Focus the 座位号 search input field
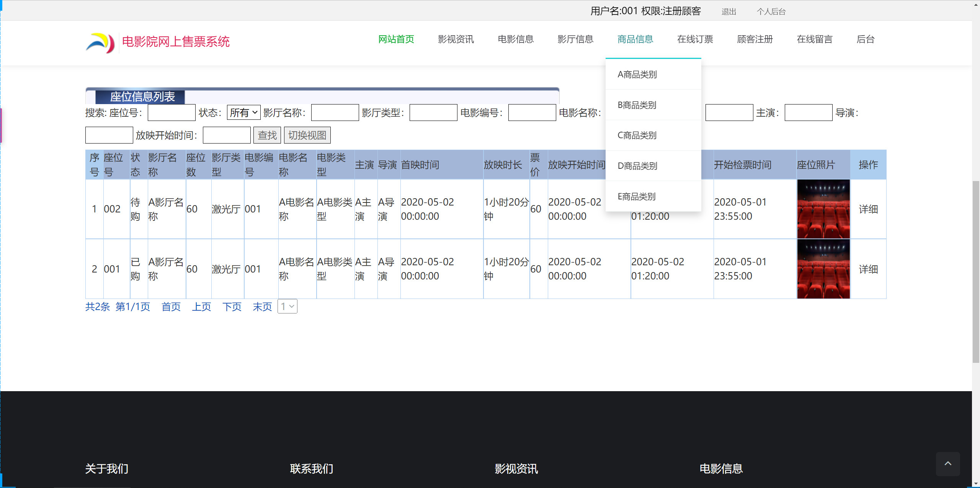980x488 pixels. pyautogui.click(x=171, y=113)
